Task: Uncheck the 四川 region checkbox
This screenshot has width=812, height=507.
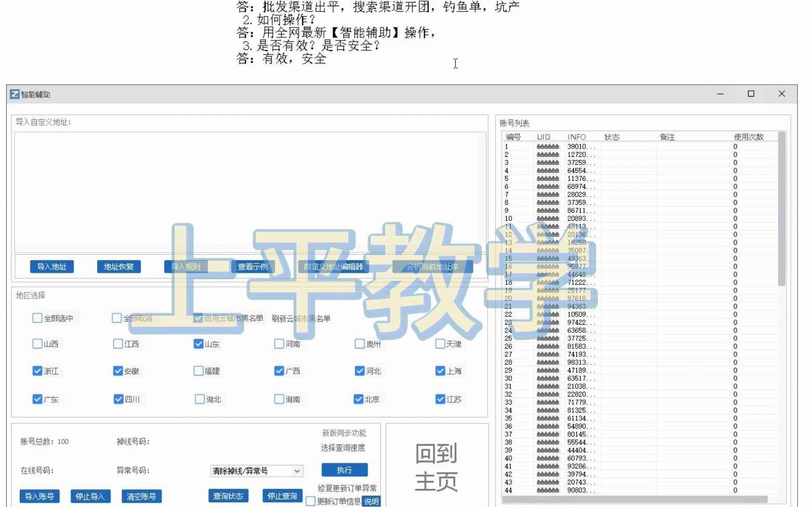Action: pyautogui.click(x=119, y=399)
